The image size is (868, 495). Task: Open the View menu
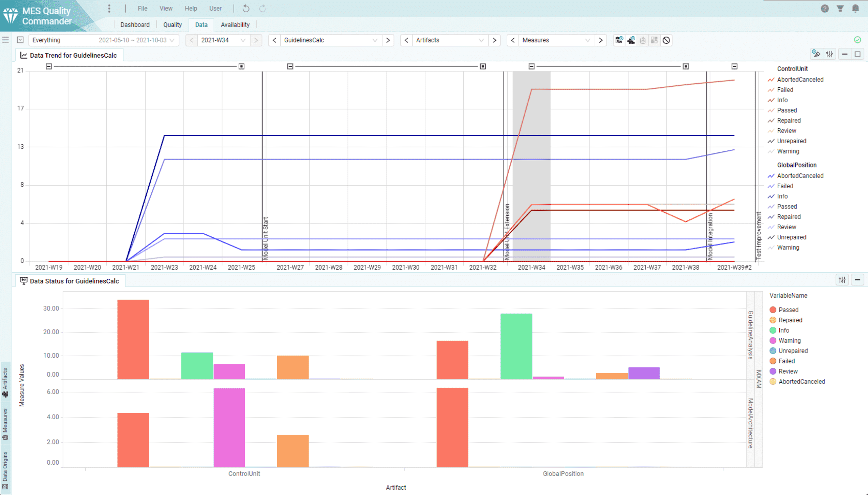166,9
